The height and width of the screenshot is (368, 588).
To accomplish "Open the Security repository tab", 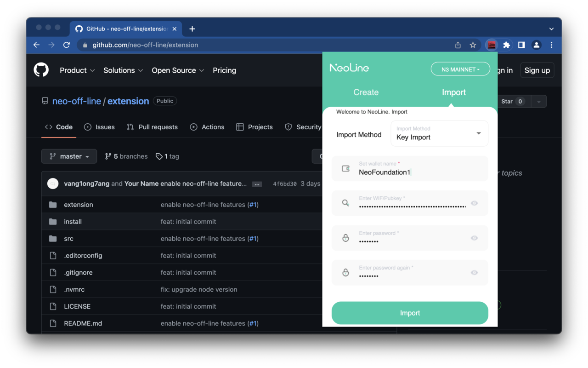I will (x=303, y=127).
